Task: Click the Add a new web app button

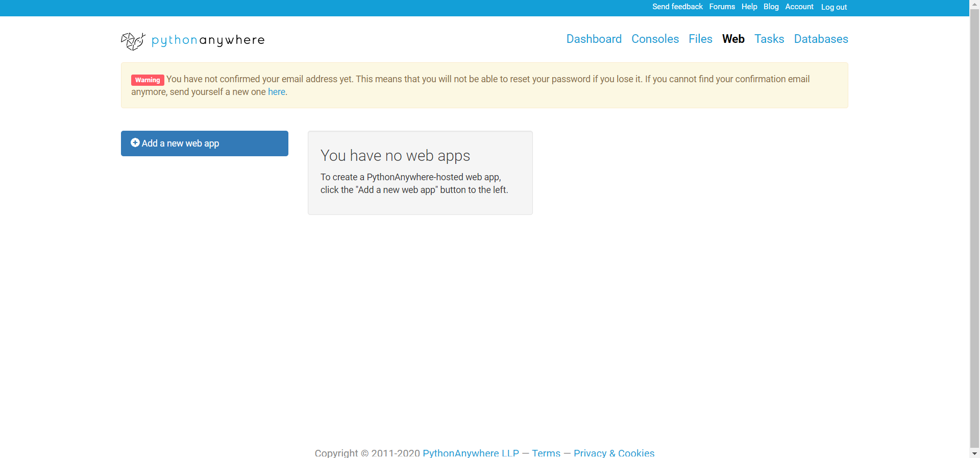Action: pos(205,143)
